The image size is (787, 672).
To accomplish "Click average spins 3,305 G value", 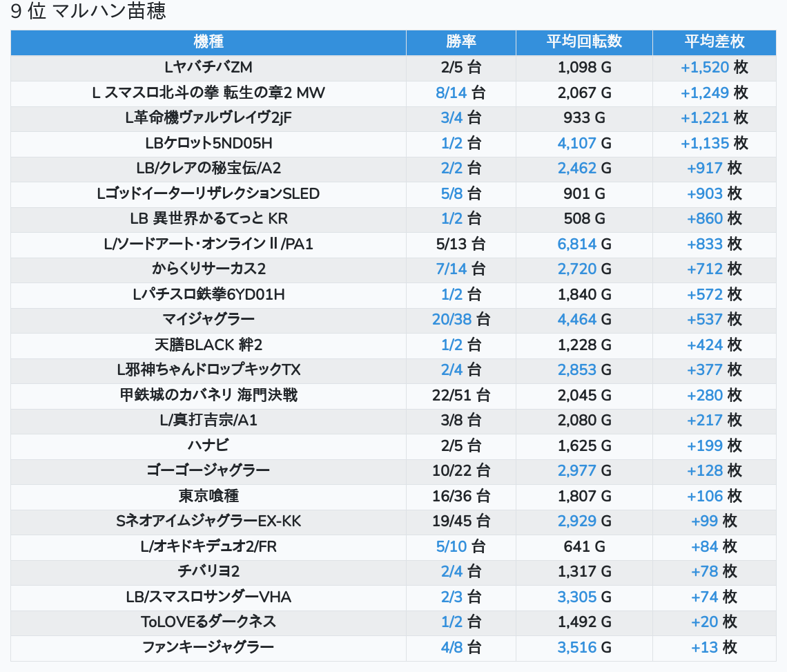I will tap(584, 597).
